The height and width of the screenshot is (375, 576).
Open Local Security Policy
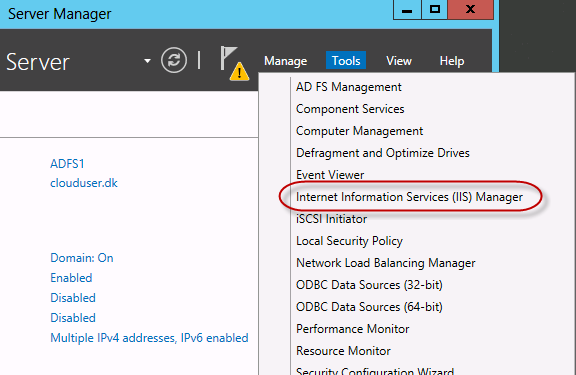click(x=349, y=241)
